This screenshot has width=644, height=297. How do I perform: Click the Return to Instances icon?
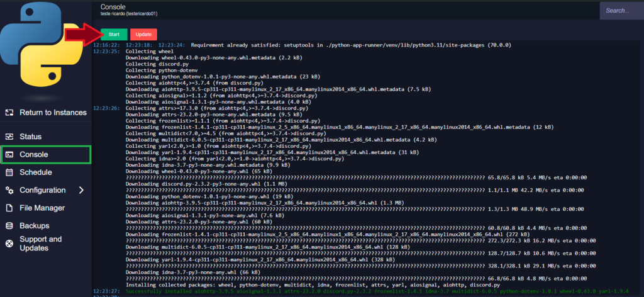coord(9,113)
